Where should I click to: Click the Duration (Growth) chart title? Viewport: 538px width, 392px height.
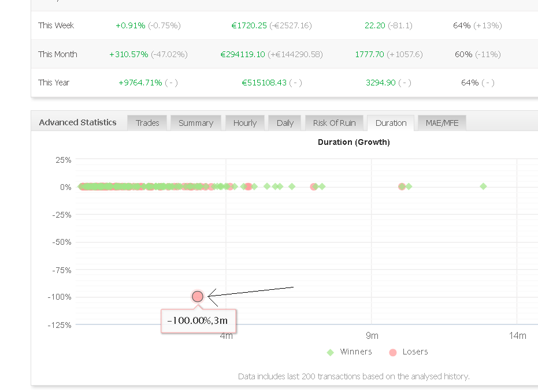click(354, 142)
